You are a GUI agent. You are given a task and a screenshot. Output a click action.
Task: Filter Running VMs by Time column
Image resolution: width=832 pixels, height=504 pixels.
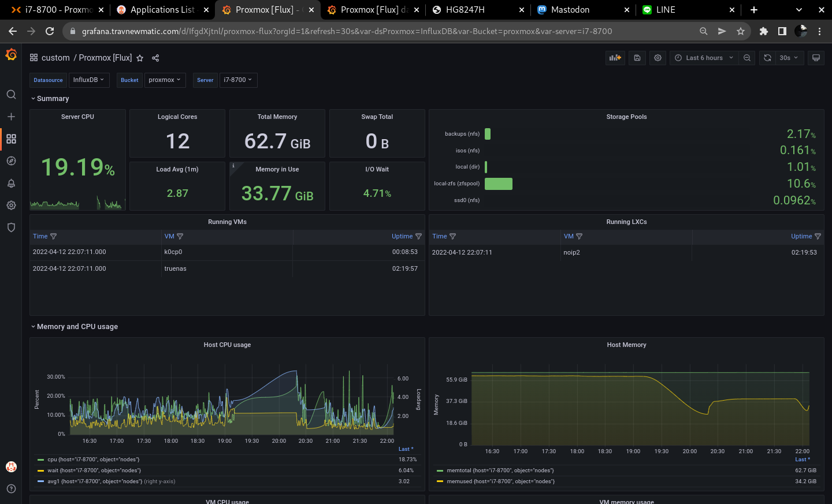coord(54,237)
